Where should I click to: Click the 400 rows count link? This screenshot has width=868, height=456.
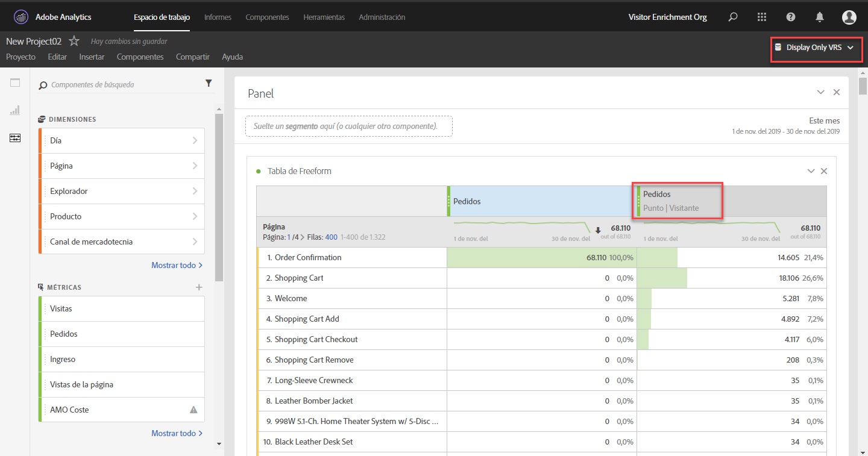[x=331, y=237]
